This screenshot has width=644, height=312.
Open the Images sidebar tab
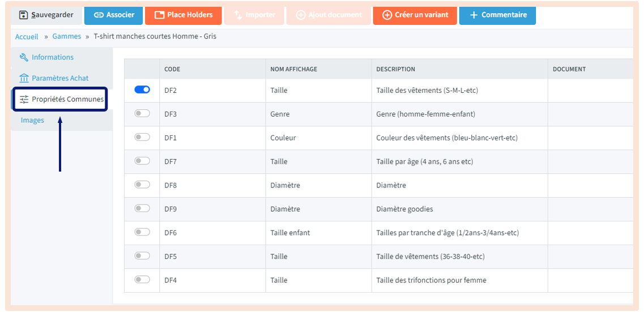click(32, 120)
